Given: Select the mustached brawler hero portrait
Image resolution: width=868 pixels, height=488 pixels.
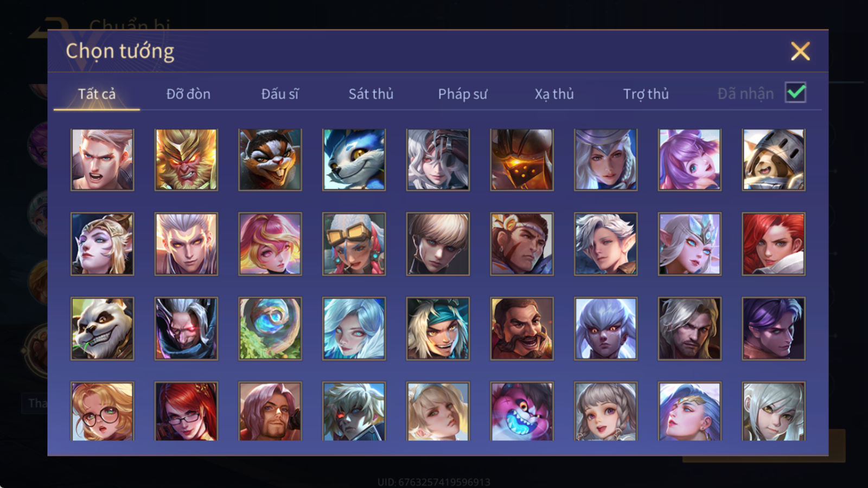Looking at the screenshot, I should point(522,329).
